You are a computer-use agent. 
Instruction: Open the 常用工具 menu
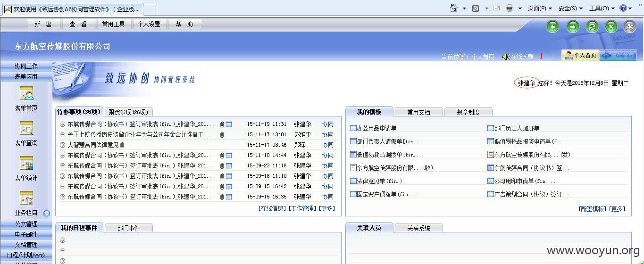point(114,24)
